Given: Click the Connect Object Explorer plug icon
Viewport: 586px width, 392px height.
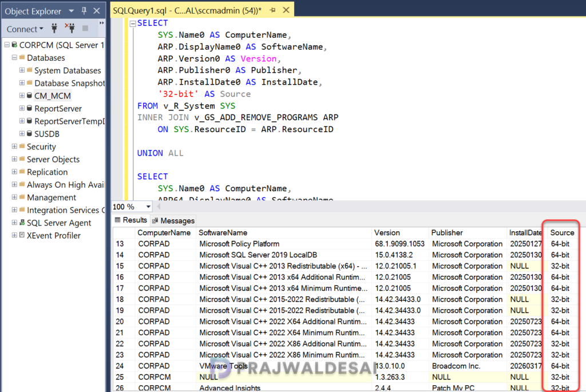Looking at the screenshot, I should coord(54,28).
